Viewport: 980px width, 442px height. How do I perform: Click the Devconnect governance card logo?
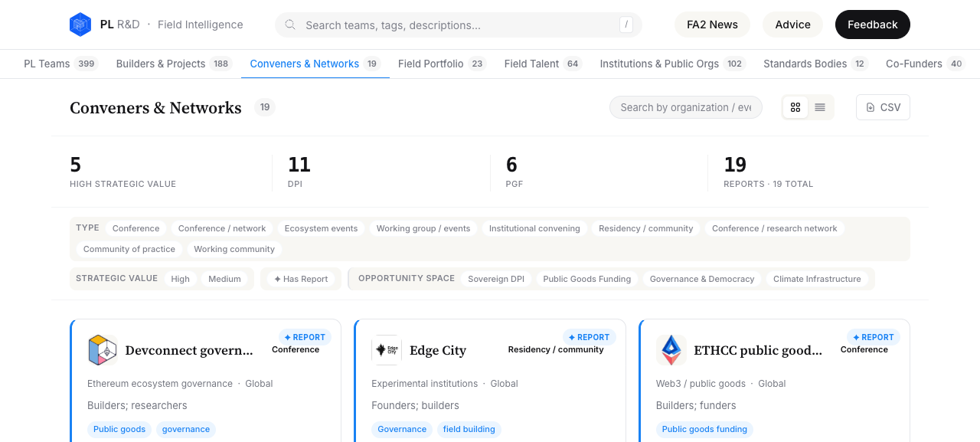pos(102,350)
